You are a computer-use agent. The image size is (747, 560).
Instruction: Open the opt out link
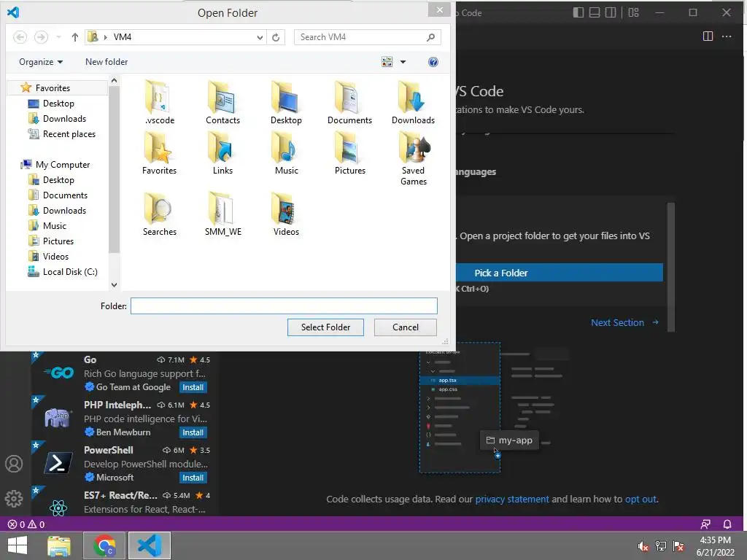(x=640, y=499)
